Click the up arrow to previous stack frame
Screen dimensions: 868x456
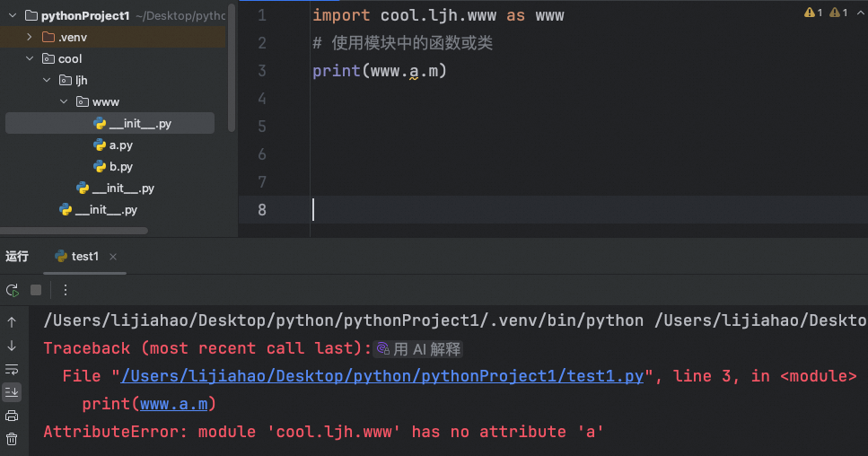pos(12,322)
